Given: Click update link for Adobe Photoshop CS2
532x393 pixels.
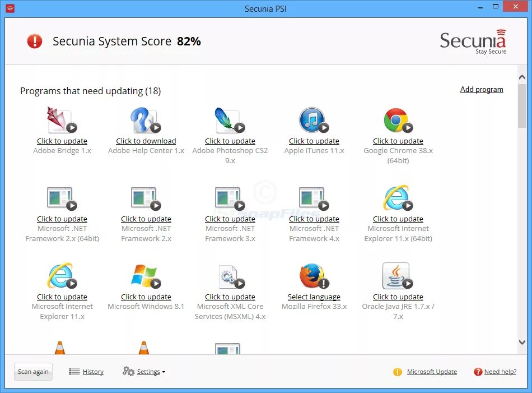Looking at the screenshot, I should [x=230, y=141].
